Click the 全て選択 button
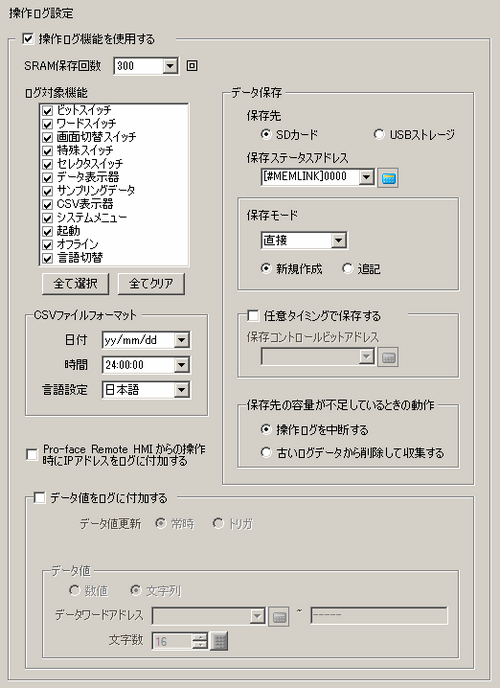The height and width of the screenshot is (688, 500). [x=75, y=284]
